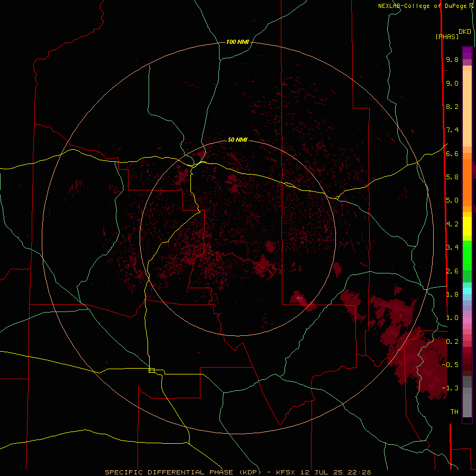Click the pink segment of the color bar

coord(467,321)
